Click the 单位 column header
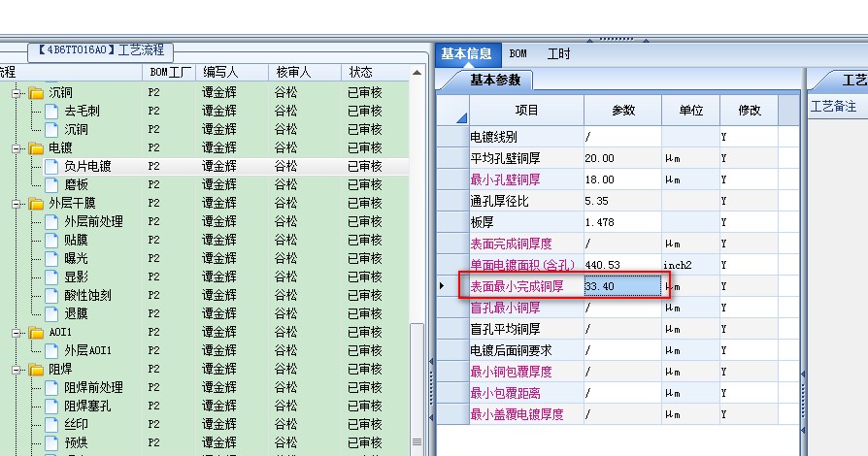This screenshot has width=868, height=456. tap(691, 111)
